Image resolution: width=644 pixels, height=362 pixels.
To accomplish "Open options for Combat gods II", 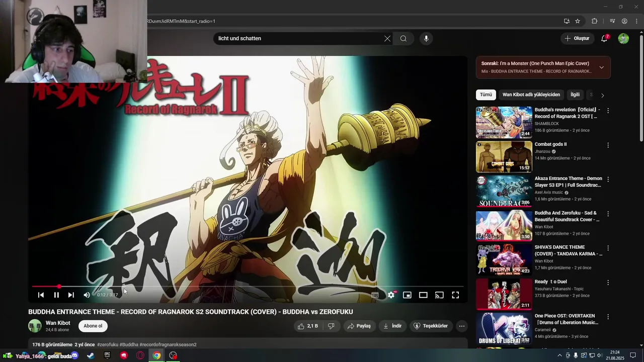I will [x=608, y=145].
